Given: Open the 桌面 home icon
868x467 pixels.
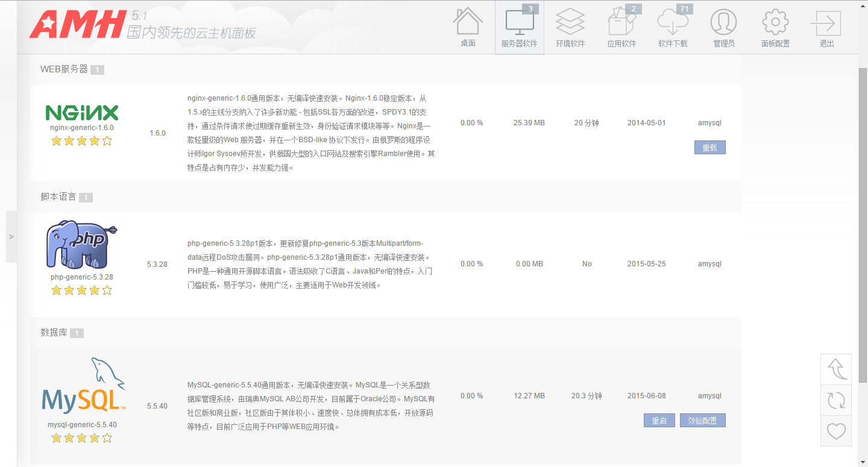Looking at the screenshot, I should (x=468, y=23).
